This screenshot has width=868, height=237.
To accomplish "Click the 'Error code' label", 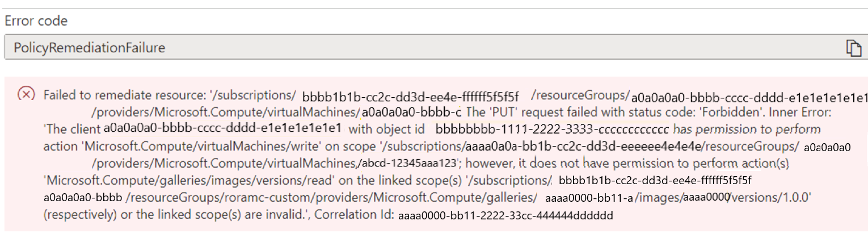I will click(37, 21).
